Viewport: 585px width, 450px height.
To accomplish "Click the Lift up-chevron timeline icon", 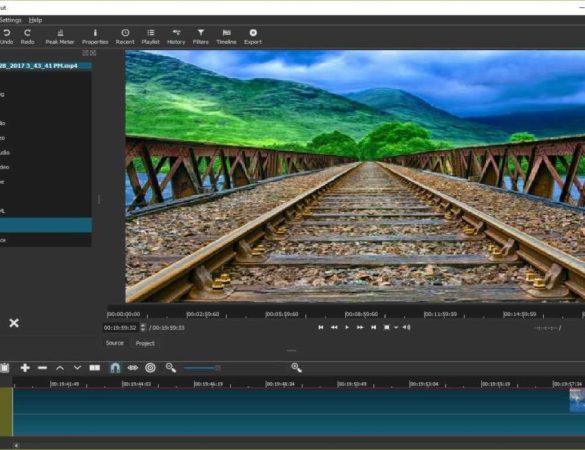I will (60, 368).
